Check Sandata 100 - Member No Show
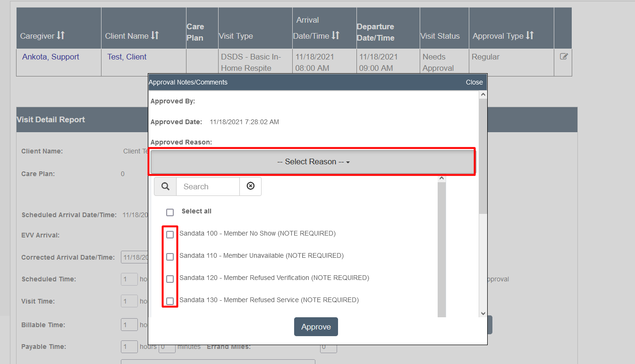The image size is (635, 364). 170,234
